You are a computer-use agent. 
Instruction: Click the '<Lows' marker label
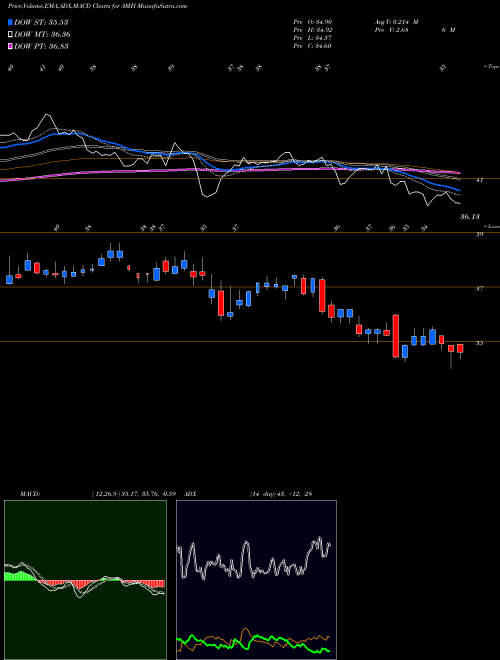pyautogui.click(x=491, y=226)
